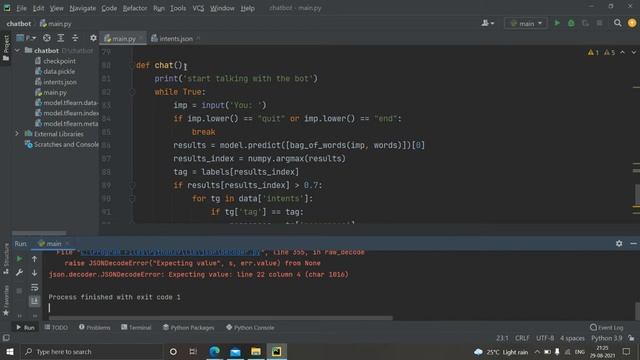640x360 pixels.
Task: Collapse the chatbot project folder
Action: click(x=17, y=51)
